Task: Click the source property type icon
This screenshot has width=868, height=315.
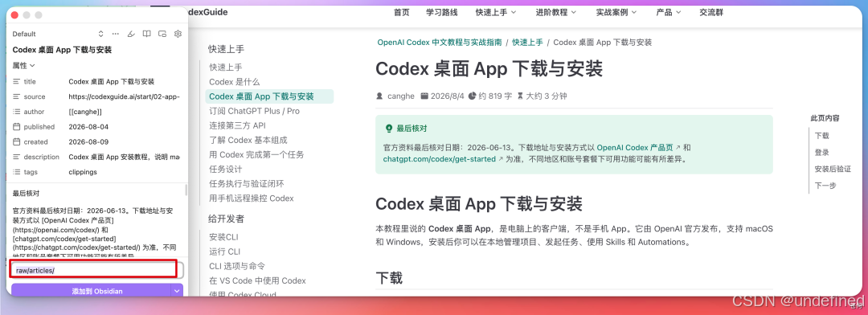Action: click(17, 96)
